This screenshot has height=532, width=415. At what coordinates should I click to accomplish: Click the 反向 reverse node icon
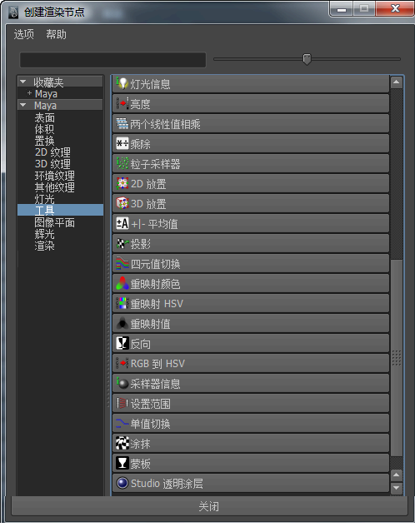coord(122,343)
